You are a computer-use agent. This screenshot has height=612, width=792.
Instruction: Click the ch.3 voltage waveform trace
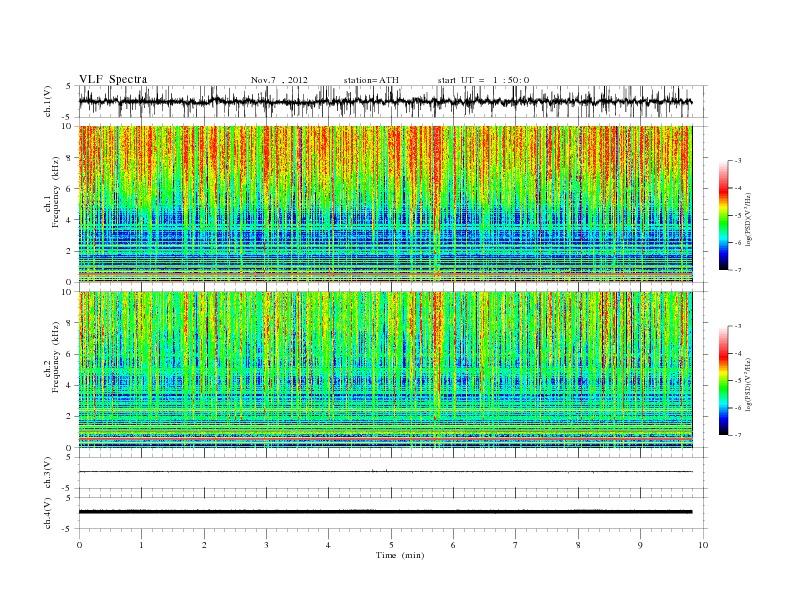[385, 472]
